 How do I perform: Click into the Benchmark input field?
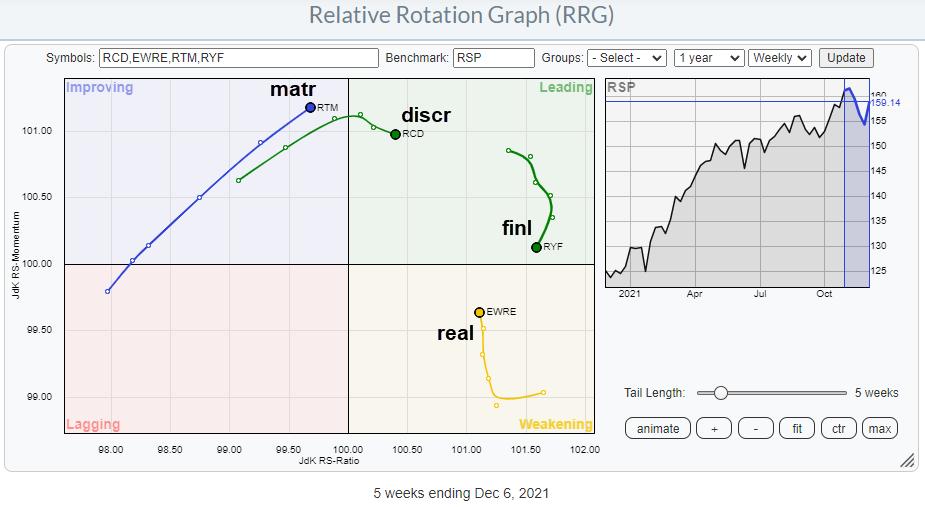[493, 58]
